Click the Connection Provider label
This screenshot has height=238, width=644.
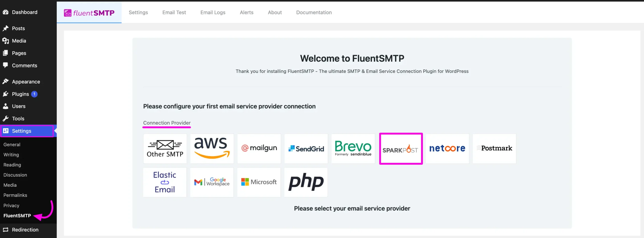[x=167, y=123]
